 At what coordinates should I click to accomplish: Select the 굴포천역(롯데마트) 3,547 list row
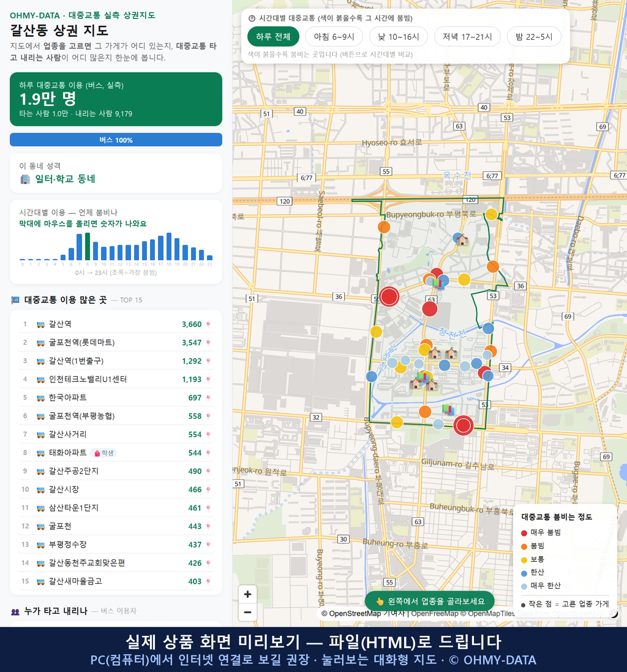coord(116,343)
